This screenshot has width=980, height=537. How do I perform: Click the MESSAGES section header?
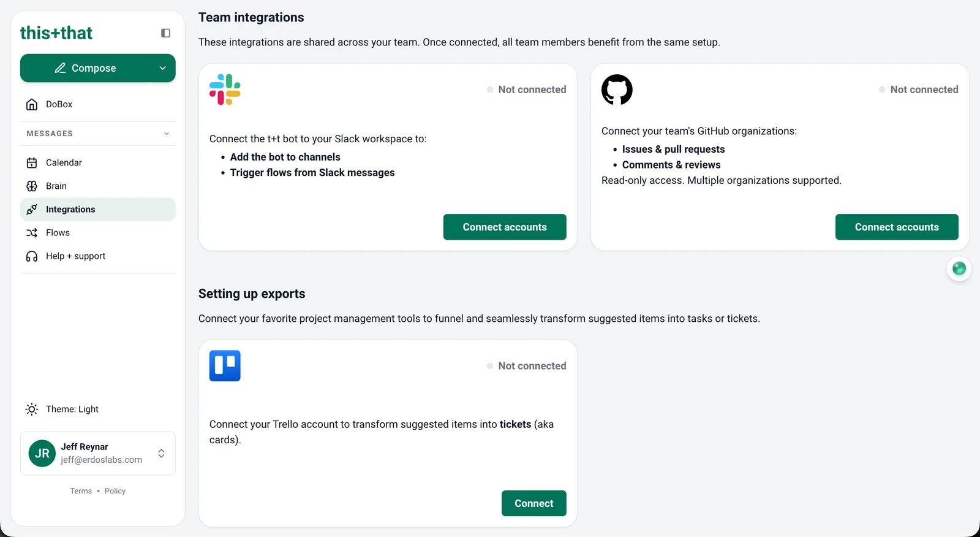[98, 134]
